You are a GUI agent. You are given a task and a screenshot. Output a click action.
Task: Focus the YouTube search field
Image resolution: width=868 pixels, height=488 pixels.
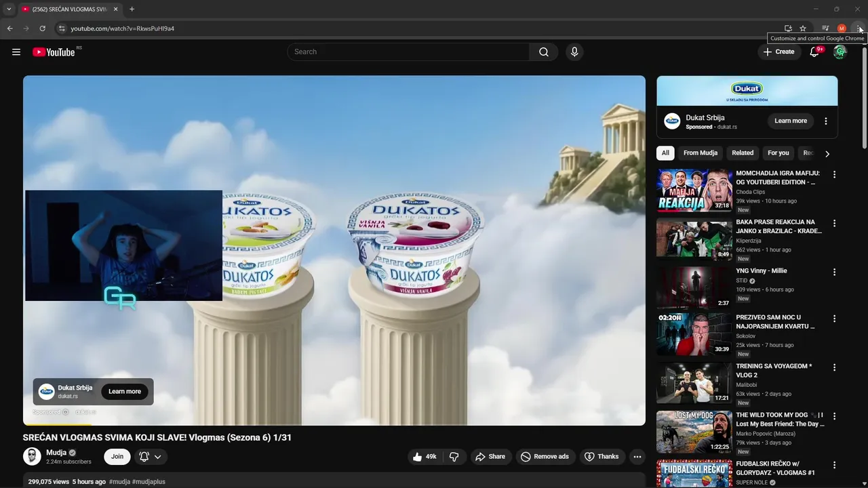pos(408,52)
